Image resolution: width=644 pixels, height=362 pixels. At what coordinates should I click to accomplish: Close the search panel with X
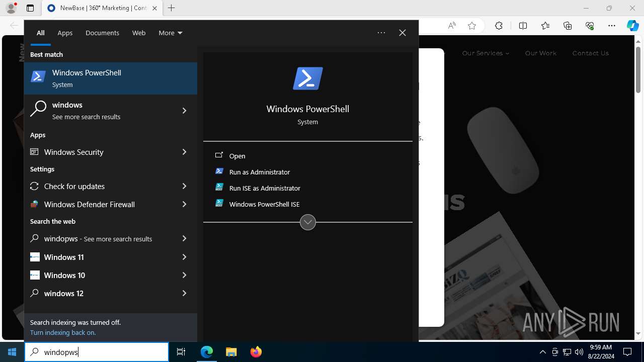pyautogui.click(x=403, y=33)
